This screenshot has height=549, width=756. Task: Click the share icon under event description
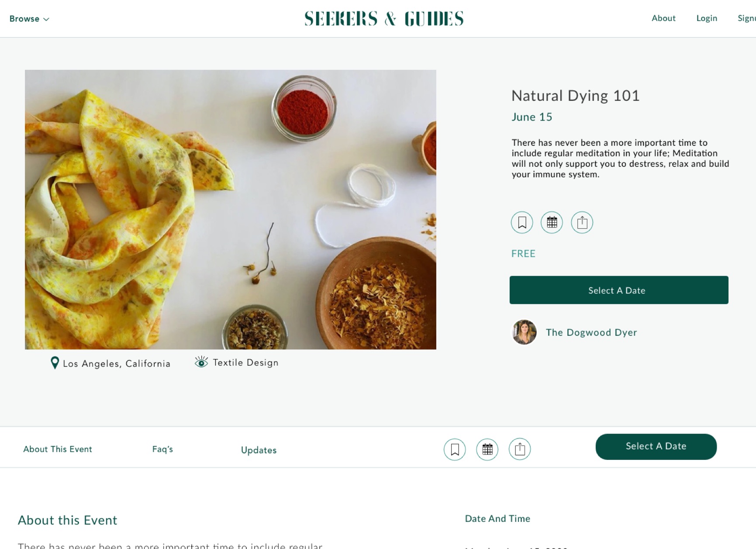(582, 223)
